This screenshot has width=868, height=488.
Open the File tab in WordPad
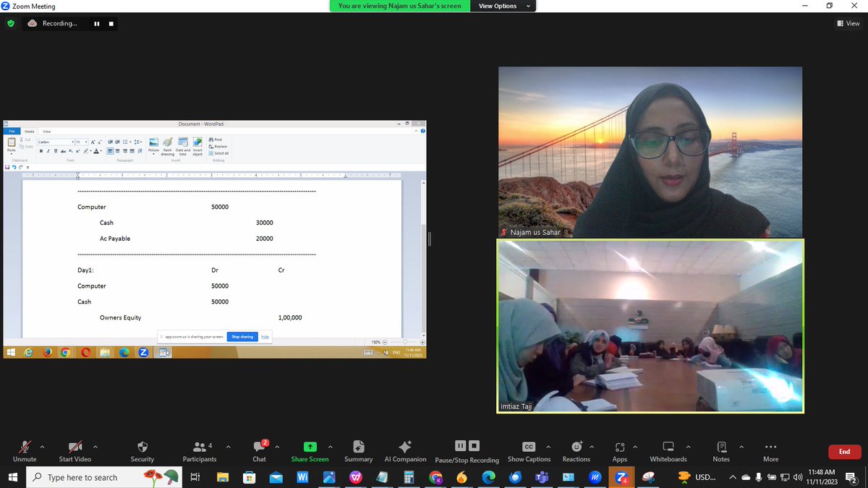pyautogui.click(x=12, y=132)
